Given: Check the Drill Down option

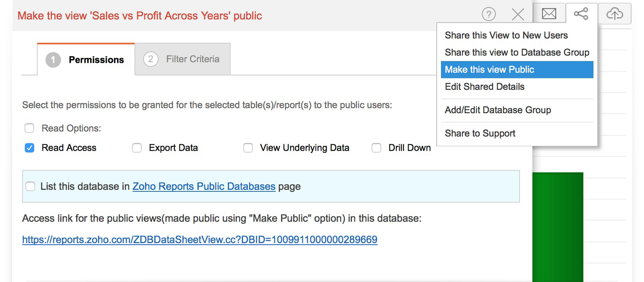Looking at the screenshot, I should tap(376, 148).
